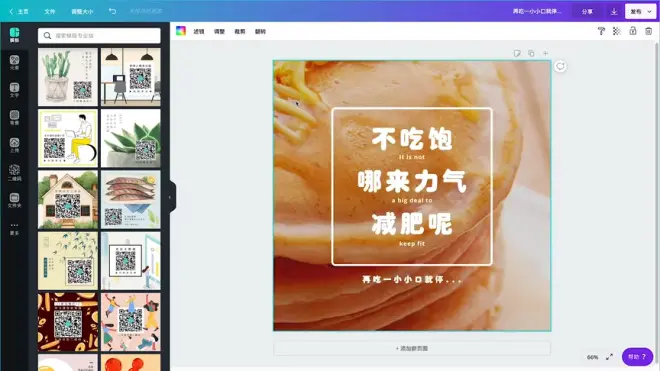
Task: Click the purple 帮助 (Help) button
Action: click(637, 357)
